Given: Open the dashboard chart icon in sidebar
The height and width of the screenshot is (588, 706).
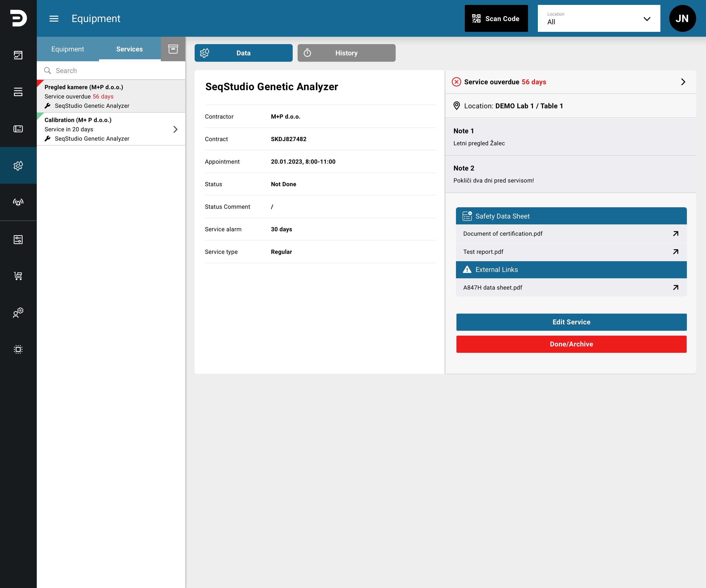Looking at the screenshot, I should 18,55.
